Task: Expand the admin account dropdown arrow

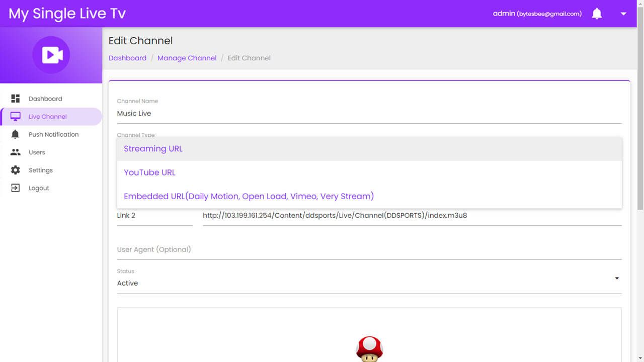Action: point(623,14)
